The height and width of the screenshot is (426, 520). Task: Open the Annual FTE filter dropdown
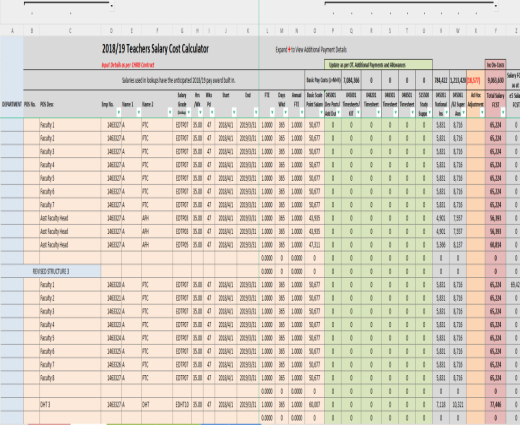(x=302, y=112)
